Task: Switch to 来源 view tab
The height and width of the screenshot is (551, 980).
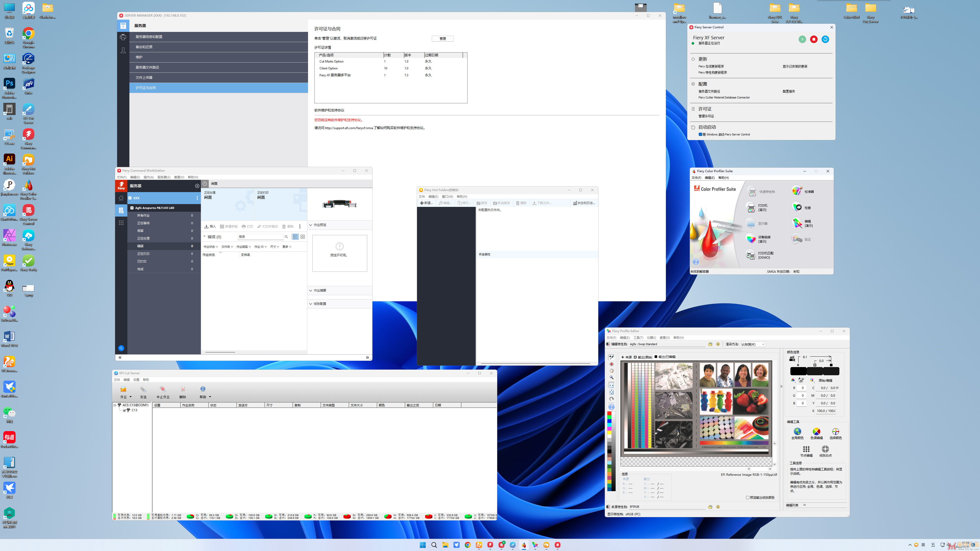Action: [x=627, y=357]
